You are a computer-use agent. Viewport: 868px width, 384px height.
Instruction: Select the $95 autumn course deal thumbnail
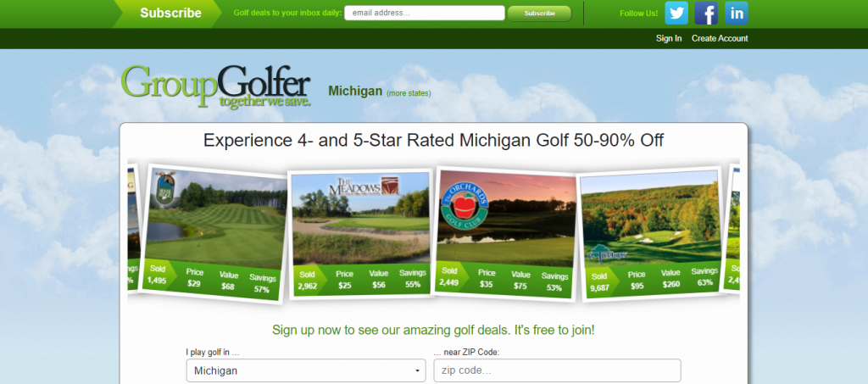point(651,235)
